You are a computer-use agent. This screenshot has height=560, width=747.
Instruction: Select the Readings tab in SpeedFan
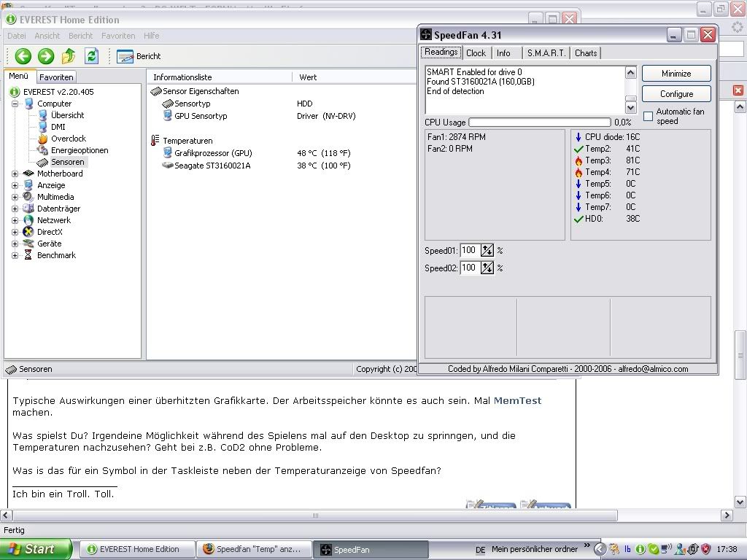click(441, 52)
